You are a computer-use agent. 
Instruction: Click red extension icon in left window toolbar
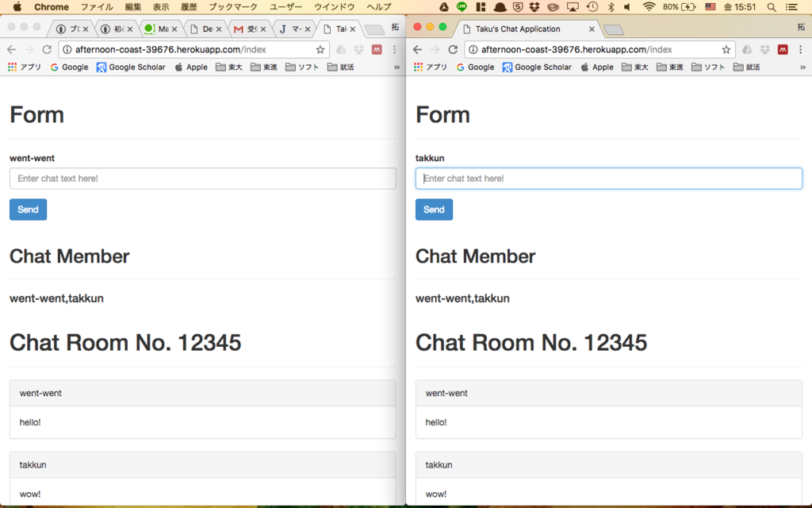[x=377, y=49]
